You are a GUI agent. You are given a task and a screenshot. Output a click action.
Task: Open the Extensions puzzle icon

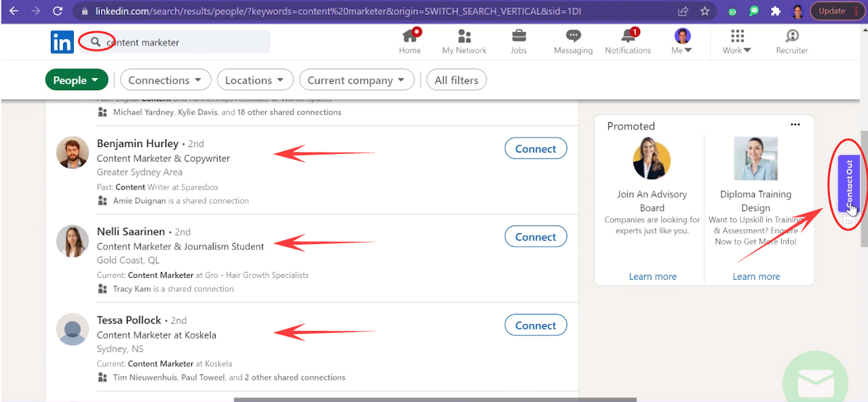point(776,11)
